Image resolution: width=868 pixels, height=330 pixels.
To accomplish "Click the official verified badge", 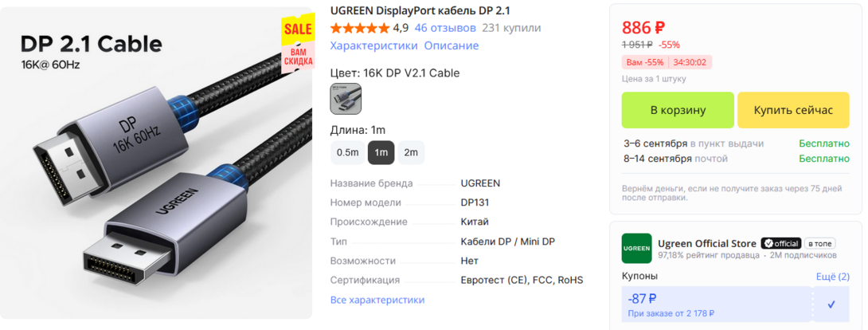I will coord(780,244).
